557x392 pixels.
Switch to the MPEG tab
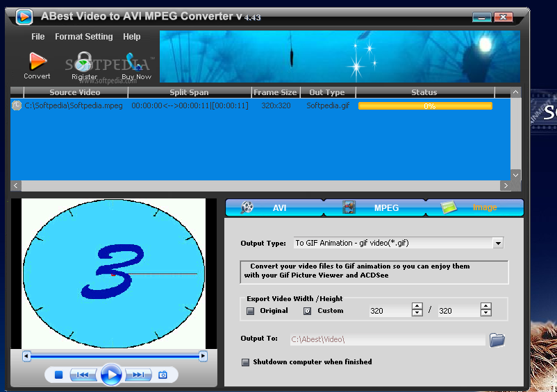point(375,207)
